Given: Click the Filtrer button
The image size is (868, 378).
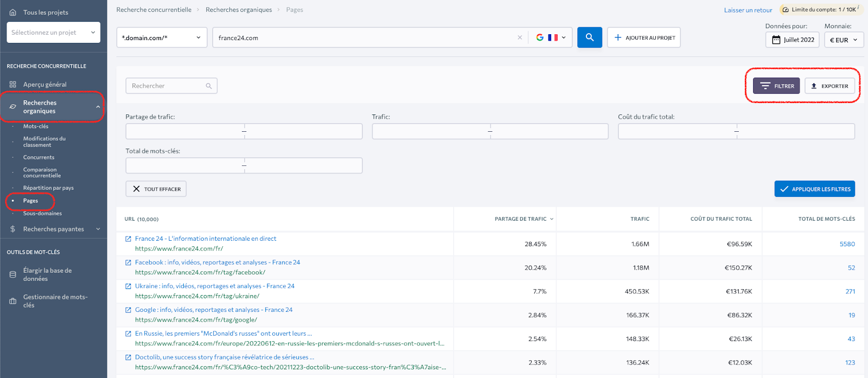Looking at the screenshot, I should [x=776, y=86].
